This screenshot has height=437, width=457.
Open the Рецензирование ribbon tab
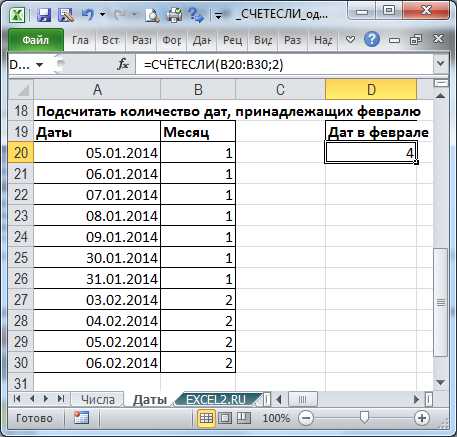[x=232, y=40]
